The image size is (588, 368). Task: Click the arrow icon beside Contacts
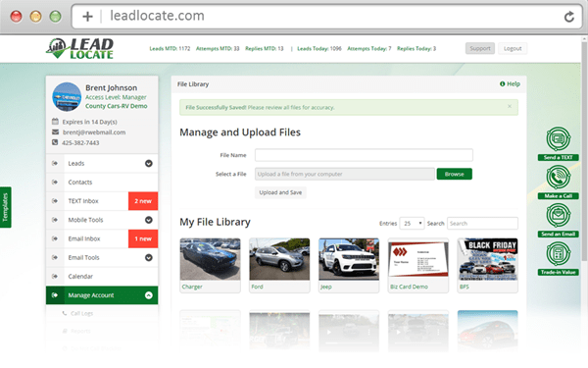click(55, 183)
